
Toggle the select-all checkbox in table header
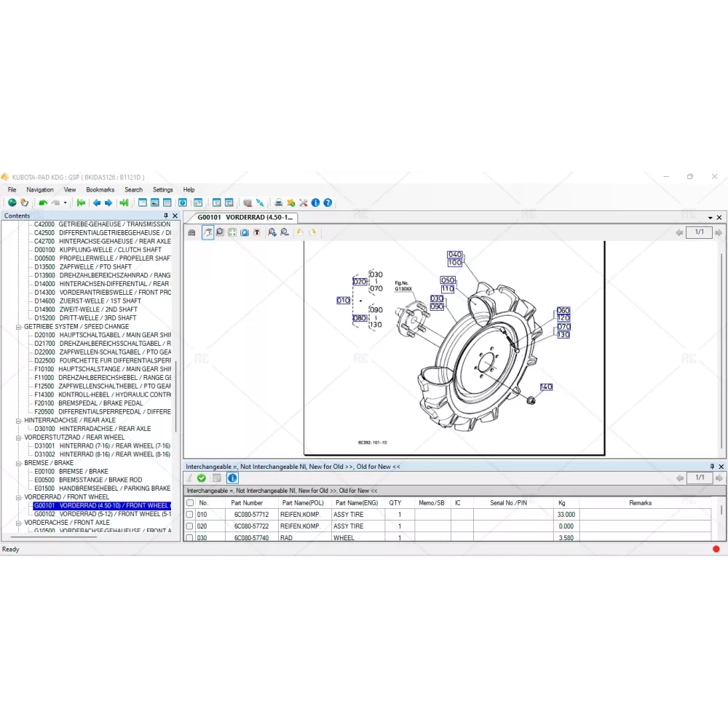coord(190,502)
